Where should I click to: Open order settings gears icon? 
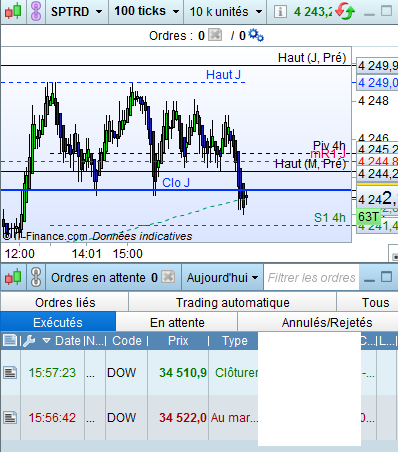point(256,35)
